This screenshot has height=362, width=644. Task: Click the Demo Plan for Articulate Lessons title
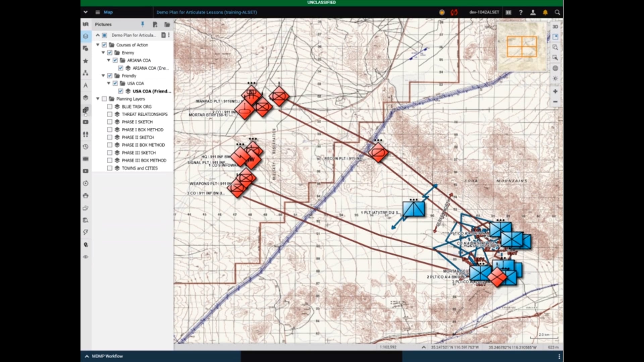click(206, 12)
